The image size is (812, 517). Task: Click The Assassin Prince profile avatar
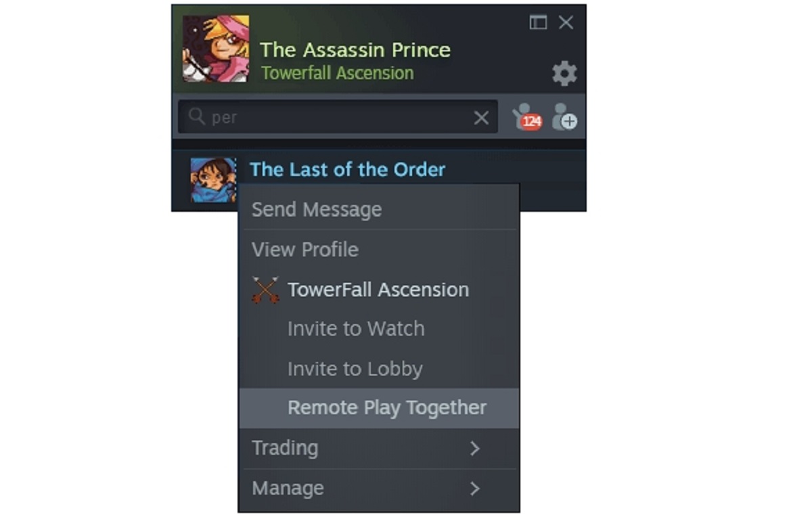pyautogui.click(x=216, y=49)
